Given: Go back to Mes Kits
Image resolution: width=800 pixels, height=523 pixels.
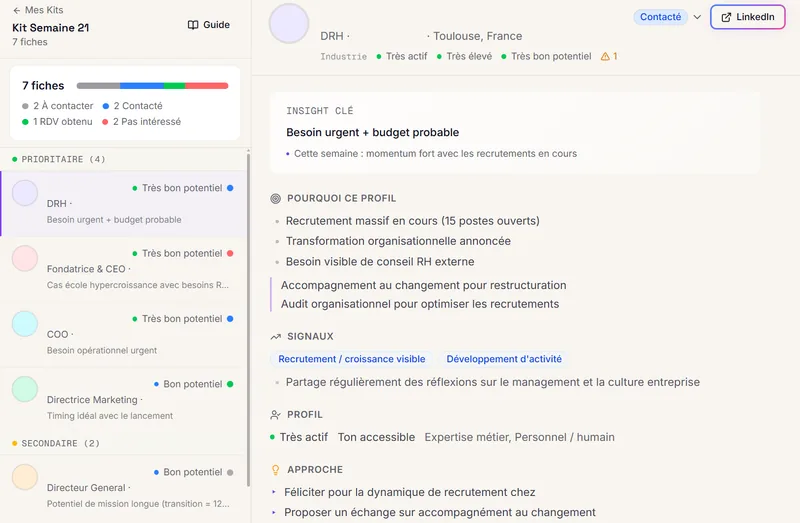Looking at the screenshot, I should (x=38, y=10).
